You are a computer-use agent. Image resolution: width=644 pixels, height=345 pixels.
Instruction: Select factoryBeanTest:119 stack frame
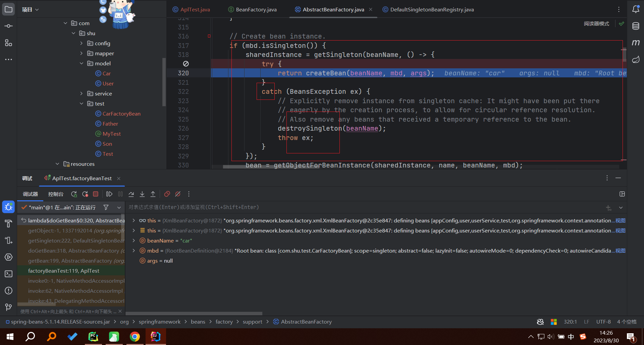[x=71, y=271]
